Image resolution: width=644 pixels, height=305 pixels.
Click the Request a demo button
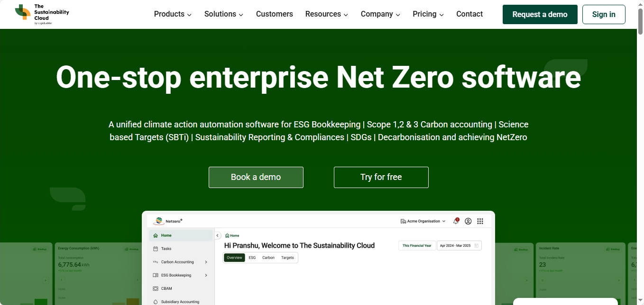pos(540,14)
